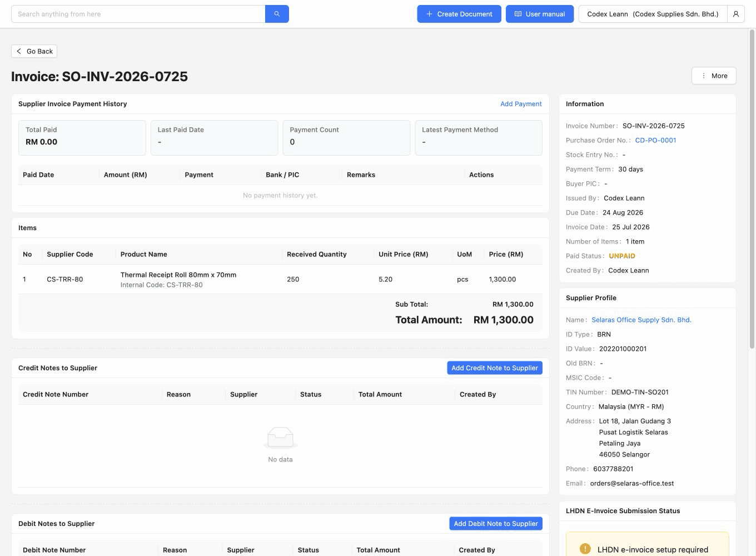Open purchase order CD-PO-0001 link

tap(655, 140)
